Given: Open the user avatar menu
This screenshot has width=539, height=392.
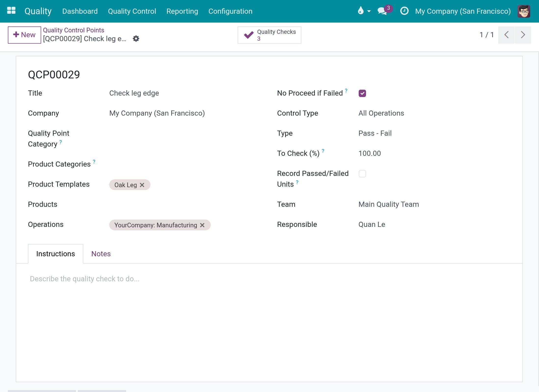Looking at the screenshot, I should point(524,11).
